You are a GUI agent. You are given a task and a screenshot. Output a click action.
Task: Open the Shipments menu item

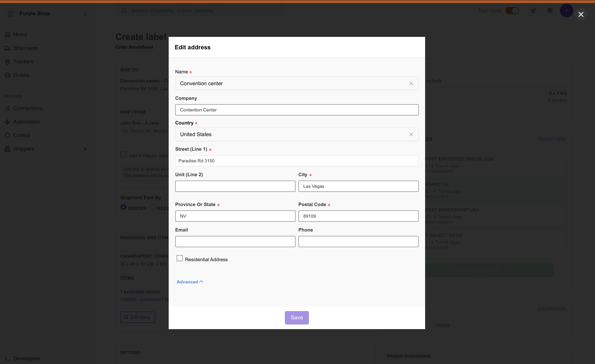(x=26, y=48)
